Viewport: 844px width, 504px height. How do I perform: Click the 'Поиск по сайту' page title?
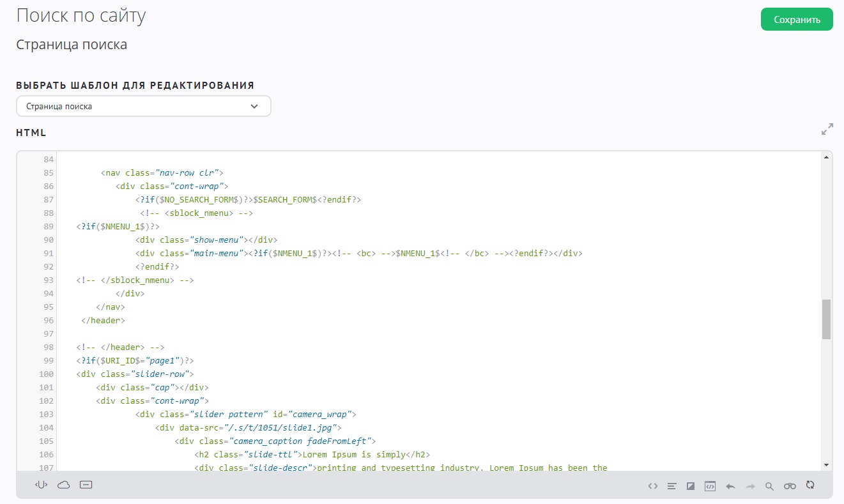pyautogui.click(x=81, y=16)
